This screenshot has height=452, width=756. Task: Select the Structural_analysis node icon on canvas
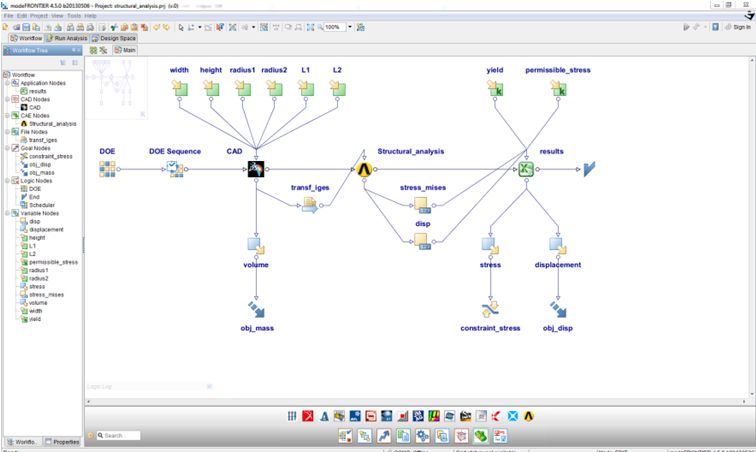click(x=365, y=170)
